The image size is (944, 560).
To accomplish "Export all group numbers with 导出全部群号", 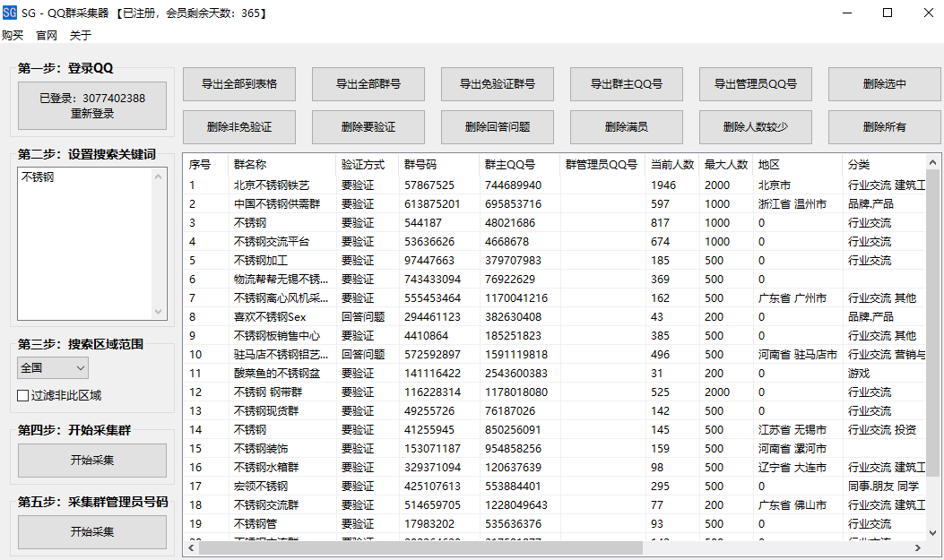I will [x=367, y=83].
